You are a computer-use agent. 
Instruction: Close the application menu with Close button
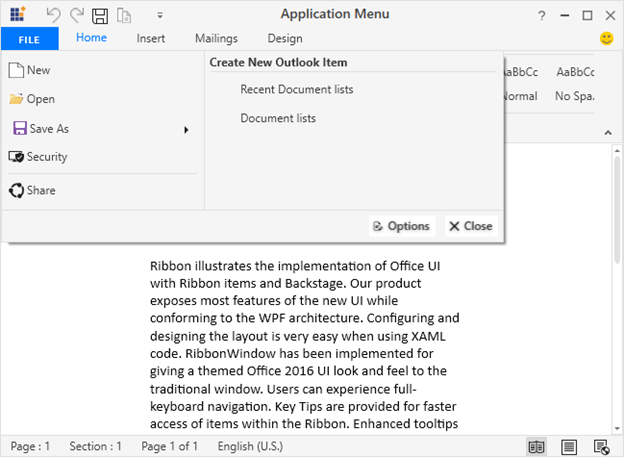470,226
